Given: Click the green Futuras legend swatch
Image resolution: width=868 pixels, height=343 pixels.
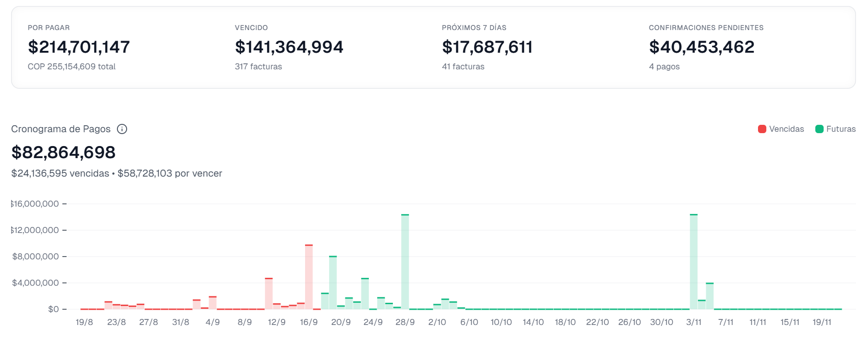Looking at the screenshot, I should point(819,129).
